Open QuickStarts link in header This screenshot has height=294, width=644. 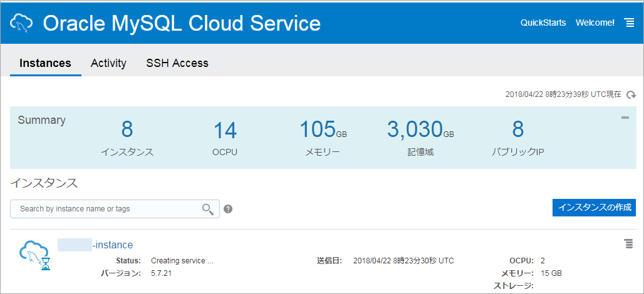click(543, 23)
